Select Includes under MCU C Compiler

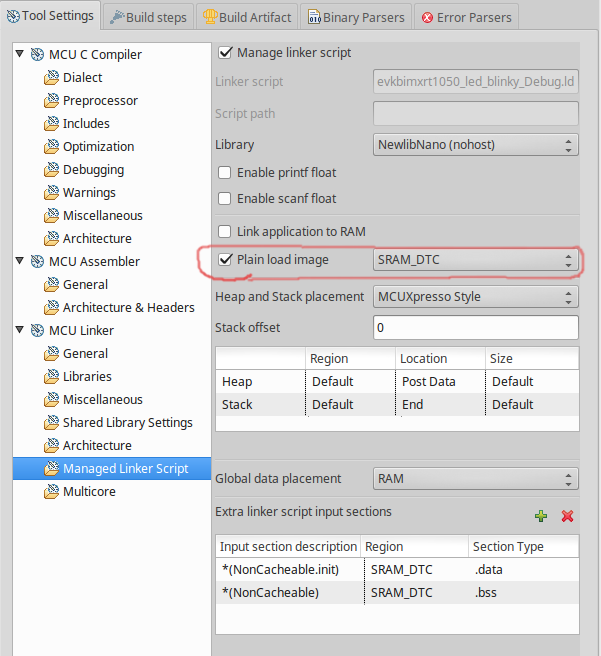tap(86, 123)
